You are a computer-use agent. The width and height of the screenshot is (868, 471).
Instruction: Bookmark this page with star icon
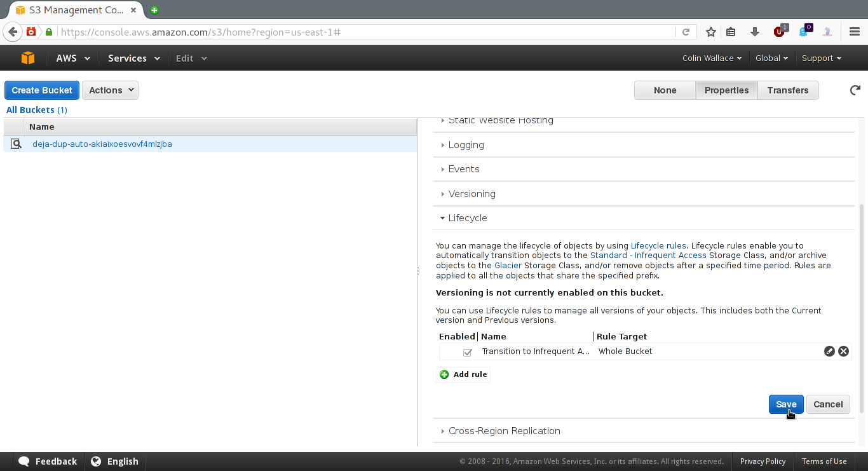point(711,32)
